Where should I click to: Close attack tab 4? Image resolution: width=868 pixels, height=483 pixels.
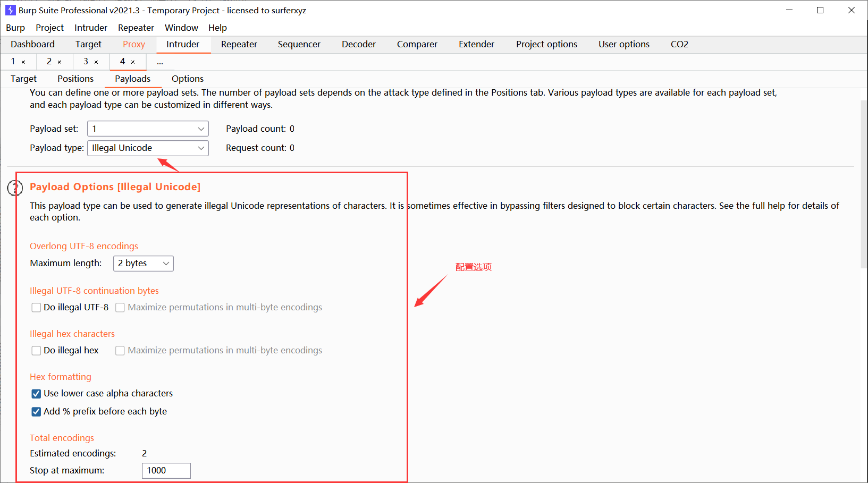click(133, 62)
